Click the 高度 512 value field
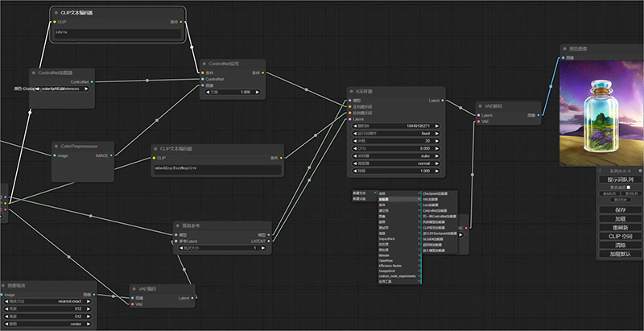 tap(47, 317)
